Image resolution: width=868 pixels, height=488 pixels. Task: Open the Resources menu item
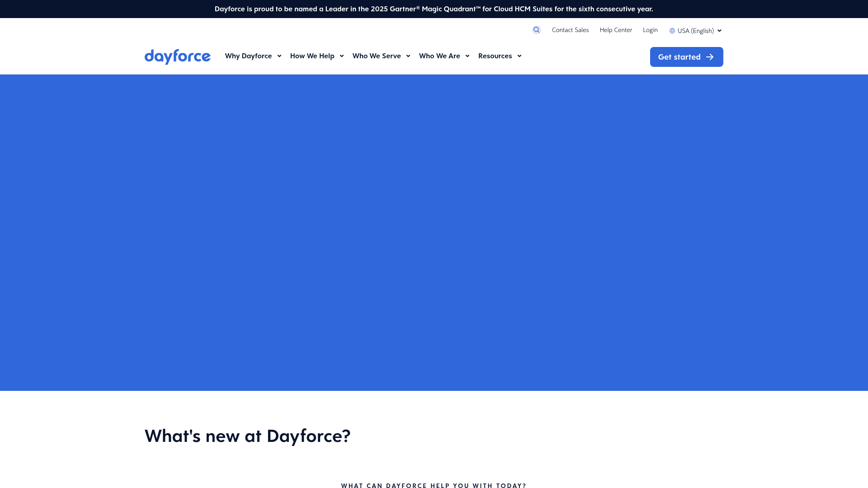(495, 56)
